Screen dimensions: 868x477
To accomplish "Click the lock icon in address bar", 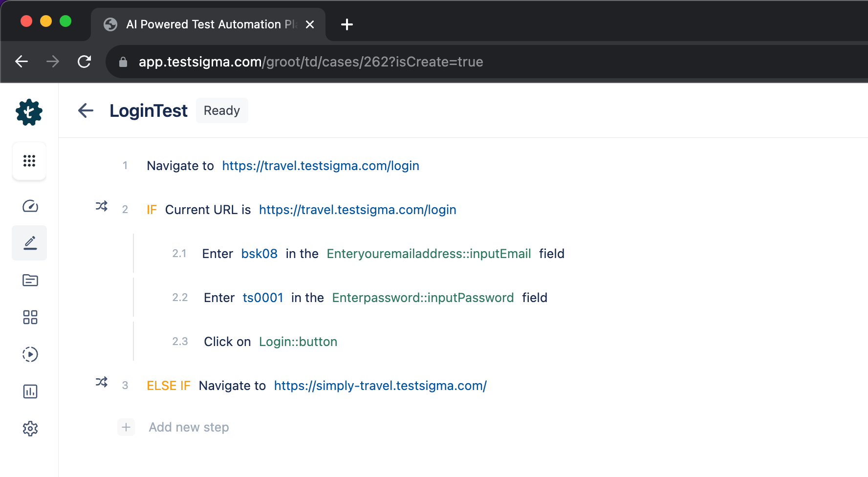I will [123, 62].
